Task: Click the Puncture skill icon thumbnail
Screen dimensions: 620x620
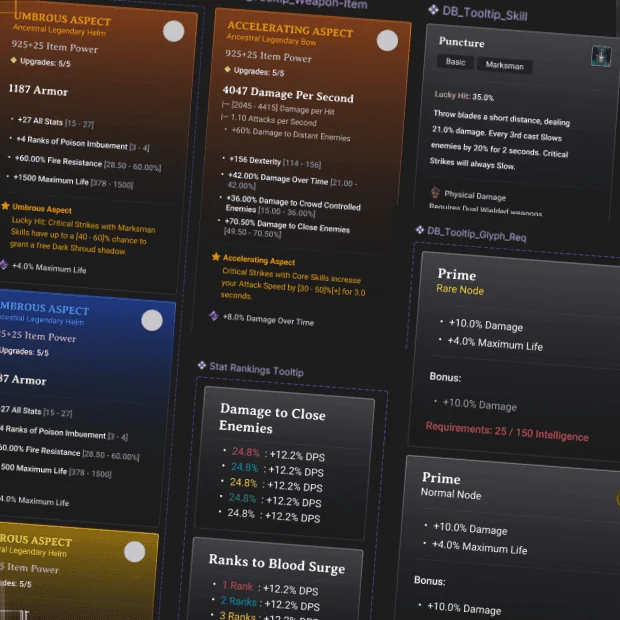Action: pos(601,56)
